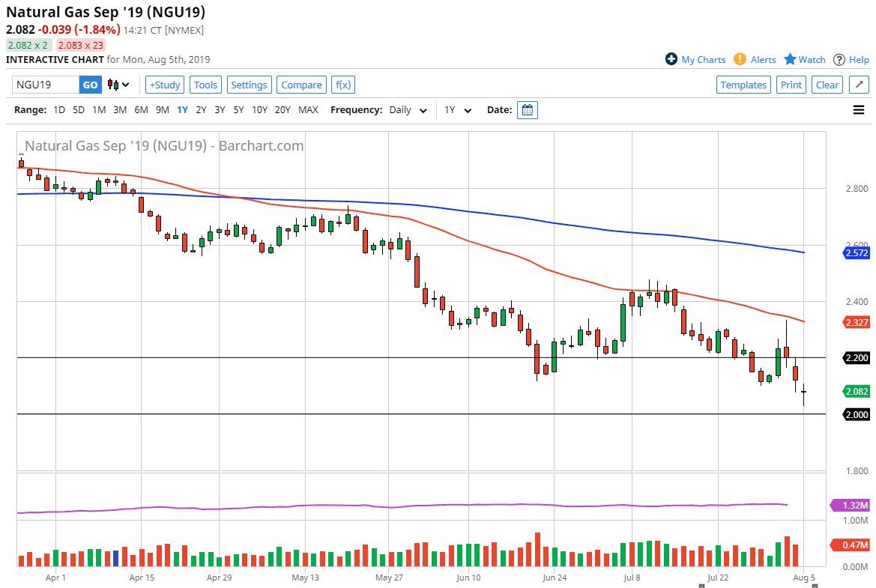The height and width of the screenshot is (588, 876).
Task: Click the Templates button
Action: click(x=743, y=85)
